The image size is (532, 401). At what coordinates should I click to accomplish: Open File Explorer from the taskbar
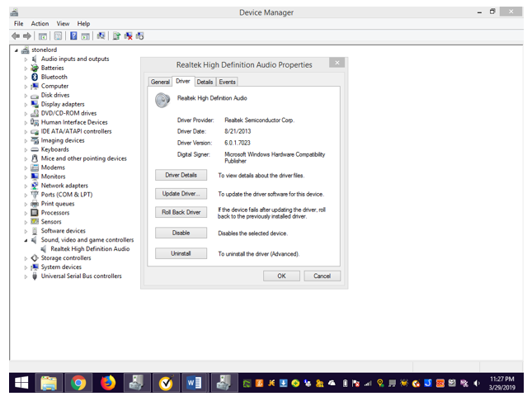point(49,383)
